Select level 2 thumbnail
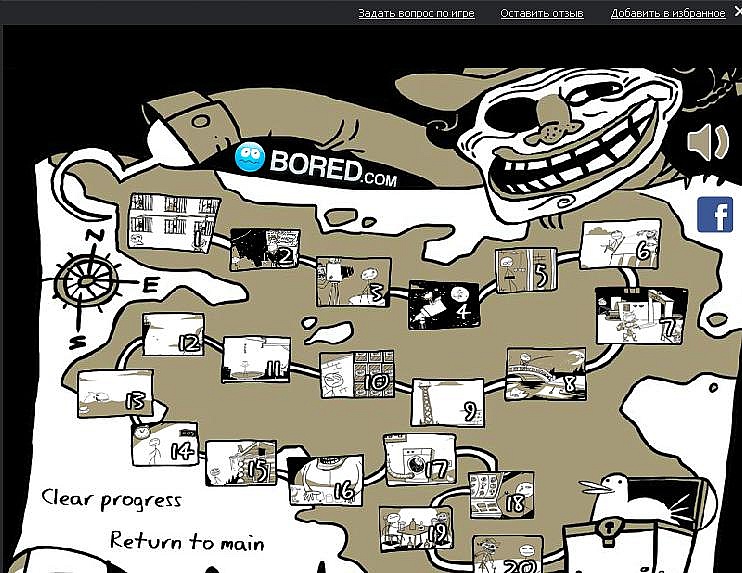The width and height of the screenshot is (742, 573). (x=265, y=250)
